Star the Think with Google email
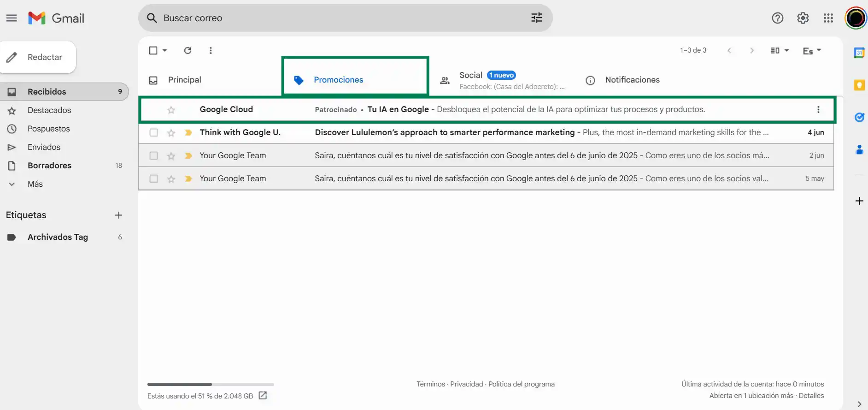The image size is (868, 410). [x=171, y=133]
